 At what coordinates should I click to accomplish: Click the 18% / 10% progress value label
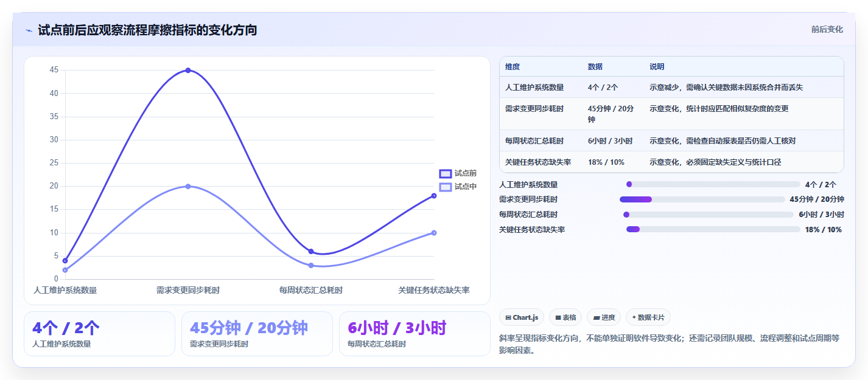point(823,230)
